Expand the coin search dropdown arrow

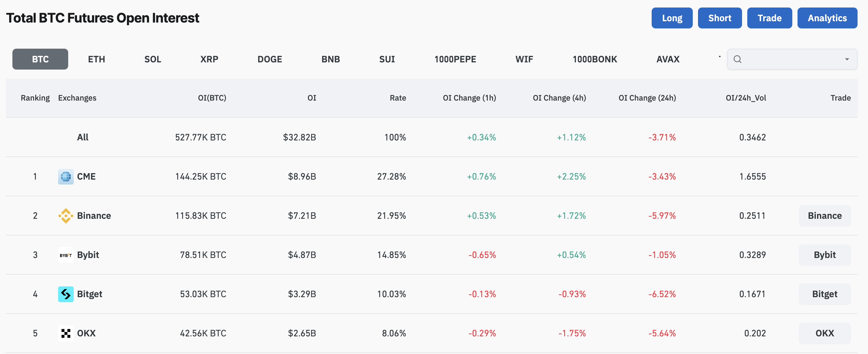click(847, 59)
